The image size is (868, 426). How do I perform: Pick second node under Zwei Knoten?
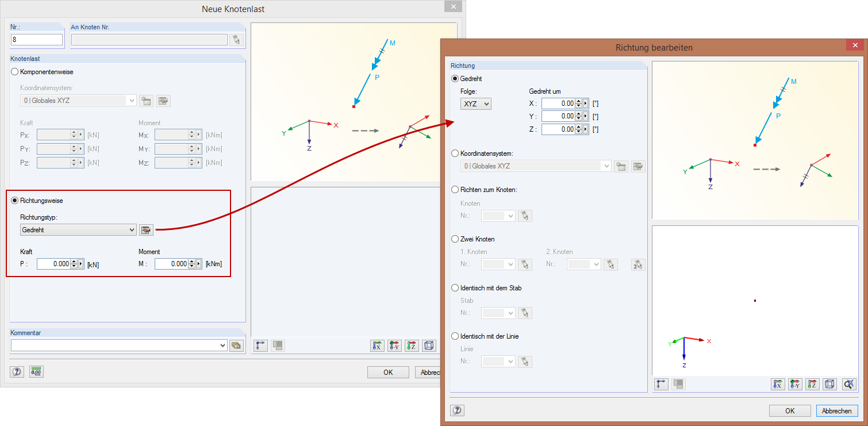click(611, 264)
